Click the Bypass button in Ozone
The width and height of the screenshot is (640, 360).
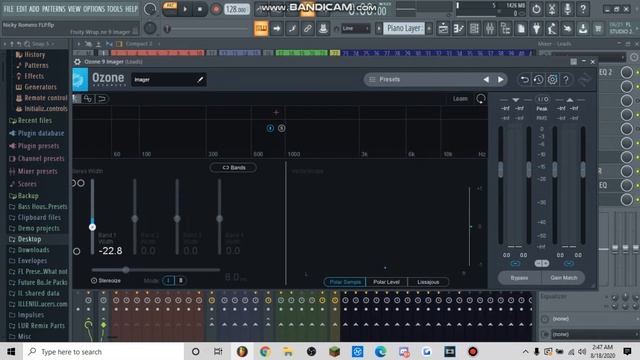coord(519,278)
